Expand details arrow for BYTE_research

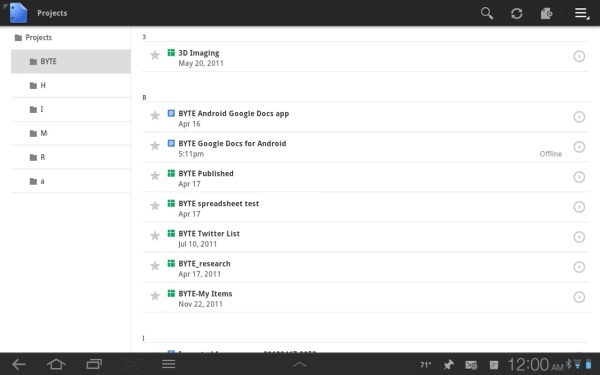(x=579, y=267)
